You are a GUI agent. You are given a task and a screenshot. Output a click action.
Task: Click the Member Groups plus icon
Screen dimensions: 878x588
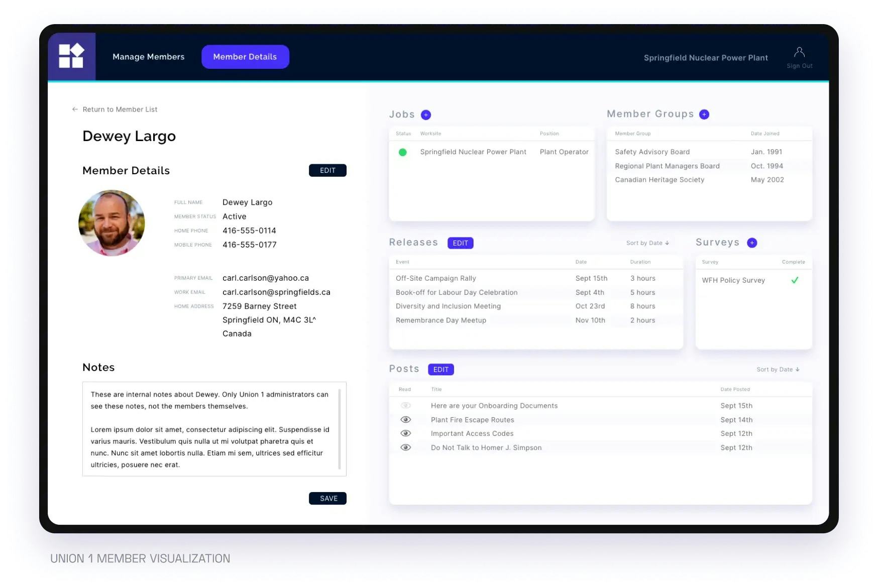(x=704, y=114)
